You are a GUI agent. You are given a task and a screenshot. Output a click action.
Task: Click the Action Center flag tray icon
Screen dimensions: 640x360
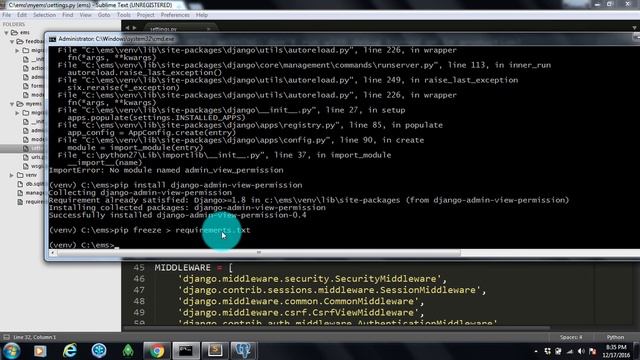(593, 351)
